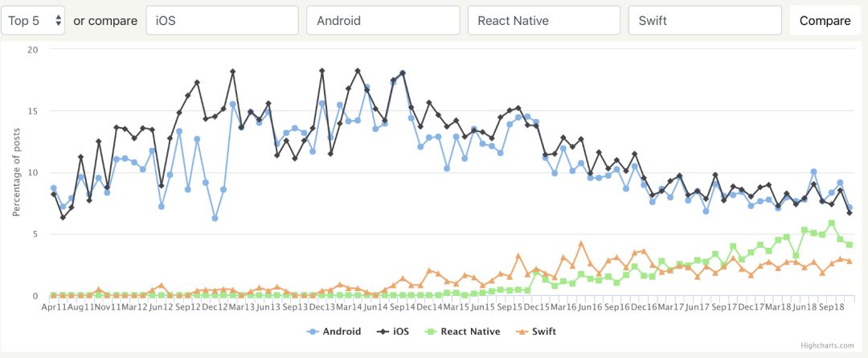Screen dimensions: 868x358
Task: Toggle Swift series in chart legend
Action: click(540, 331)
